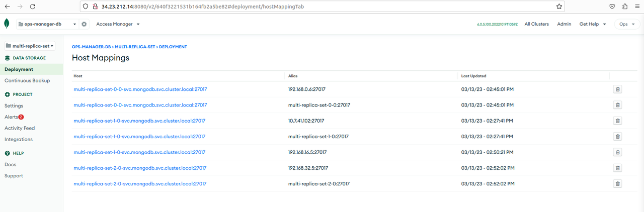Image resolution: width=644 pixels, height=212 pixels.
Task: Open the ops-manager-db organization dropdown
Action: pos(47,24)
